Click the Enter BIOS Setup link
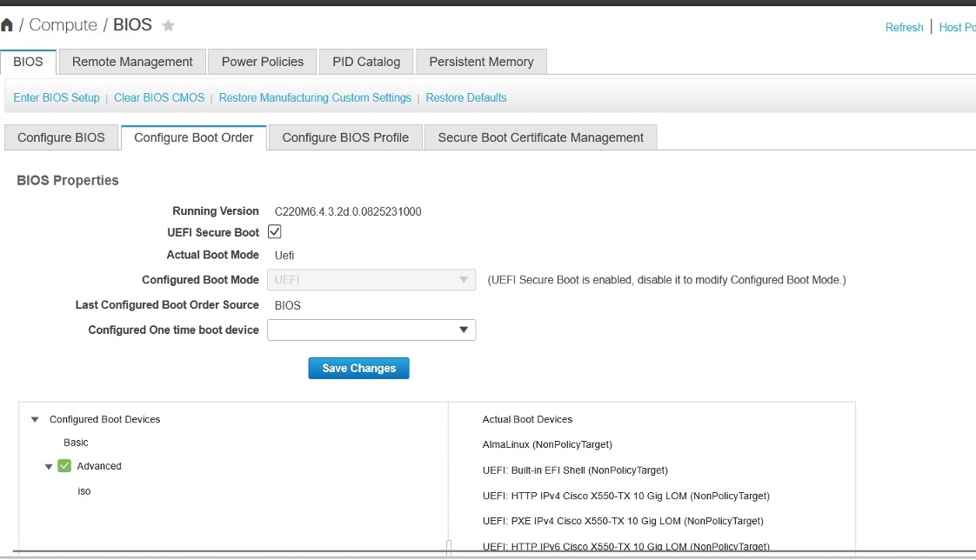 tap(56, 97)
